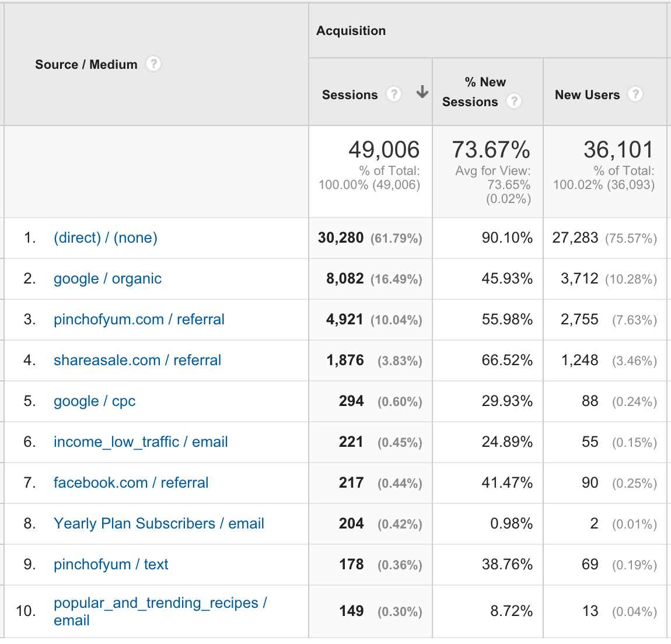Open google / organic traffic source
This screenshot has width=671, height=644.
click(x=107, y=279)
